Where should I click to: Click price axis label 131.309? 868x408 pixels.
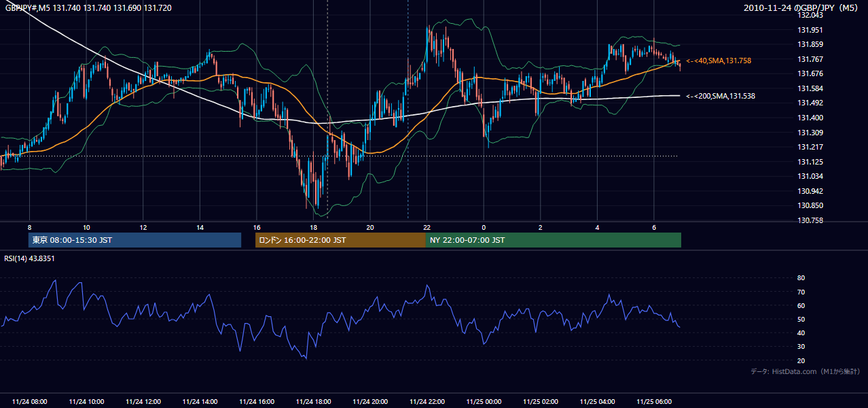[x=810, y=133]
